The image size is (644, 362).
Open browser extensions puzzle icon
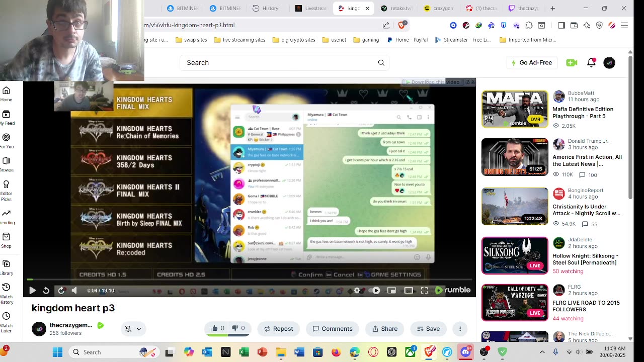coord(529,25)
